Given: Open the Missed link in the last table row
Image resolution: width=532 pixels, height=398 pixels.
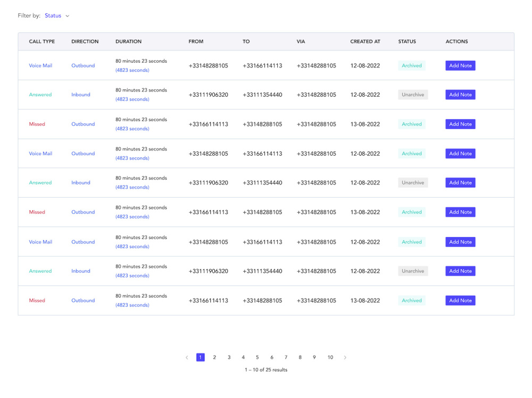Looking at the screenshot, I should tap(37, 301).
